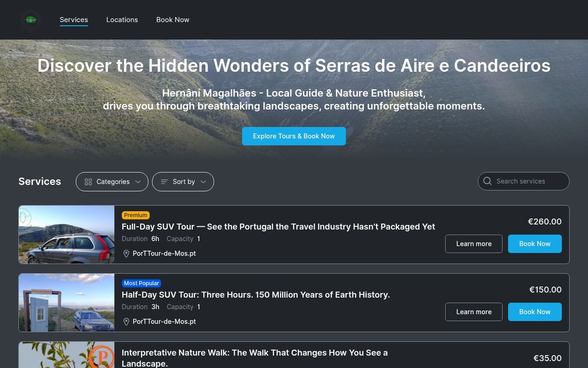Click the Categories grid icon

[x=89, y=182]
